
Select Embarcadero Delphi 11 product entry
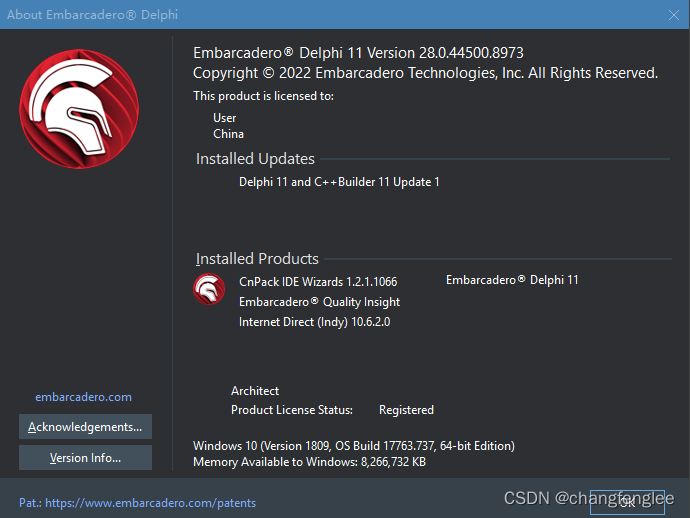pos(512,280)
